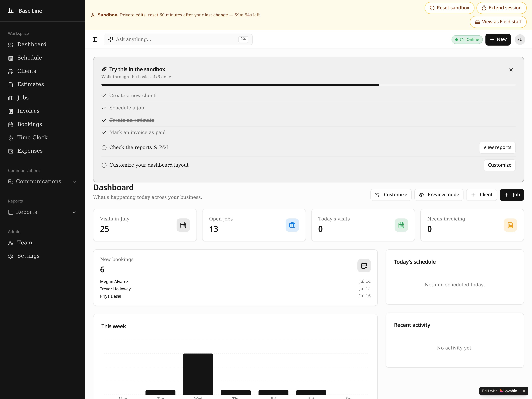Image resolution: width=532 pixels, height=399 pixels.
Task: Open Settings in the sidebar
Action: coord(42,256)
